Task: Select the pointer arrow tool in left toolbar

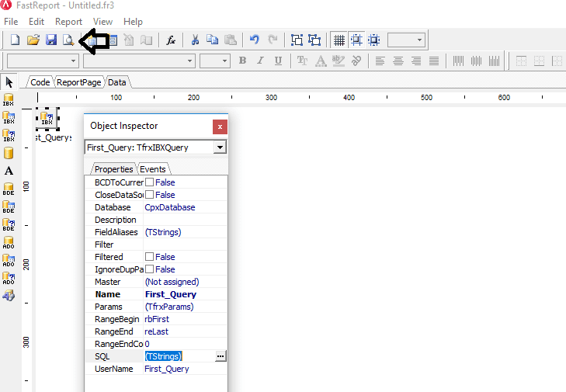Action: [x=9, y=82]
